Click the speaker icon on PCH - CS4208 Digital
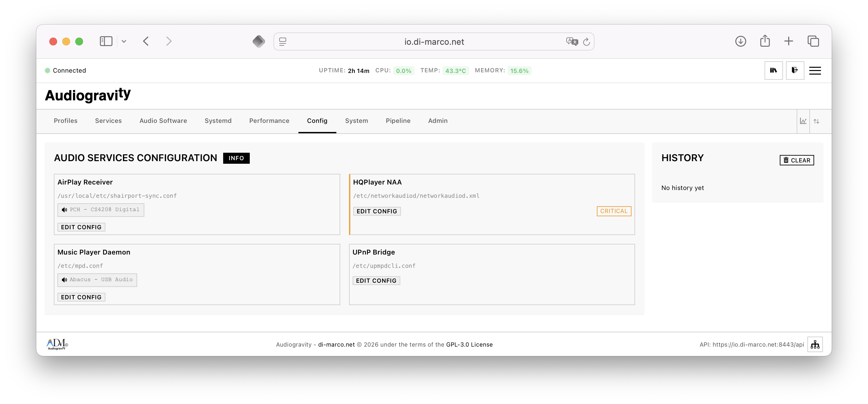This screenshot has height=404, width=868. coord(64,209)
